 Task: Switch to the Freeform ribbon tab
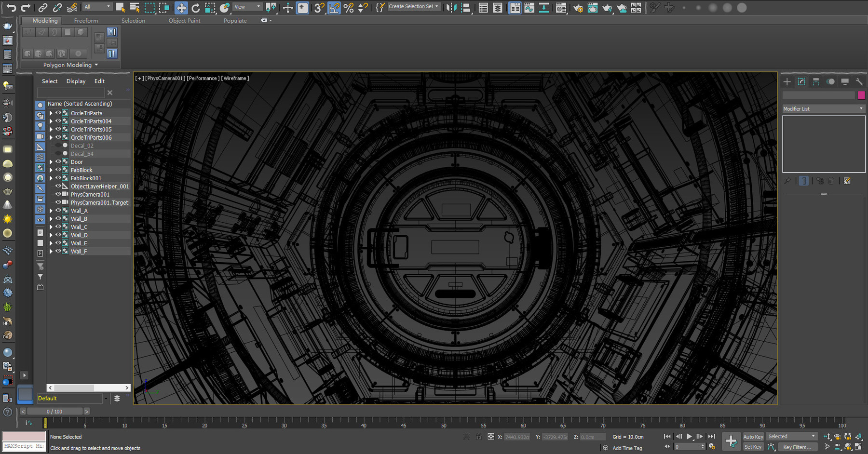pyautogui.click(x=86, y=21)
